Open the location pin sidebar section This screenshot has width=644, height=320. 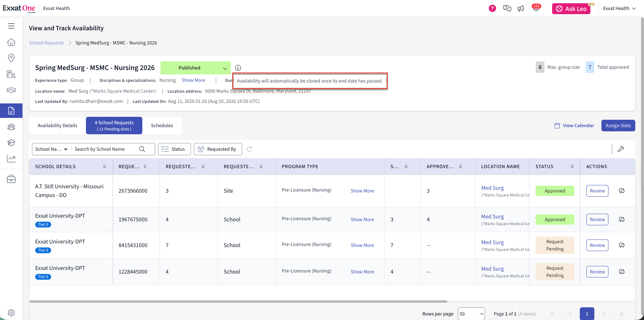11,58
